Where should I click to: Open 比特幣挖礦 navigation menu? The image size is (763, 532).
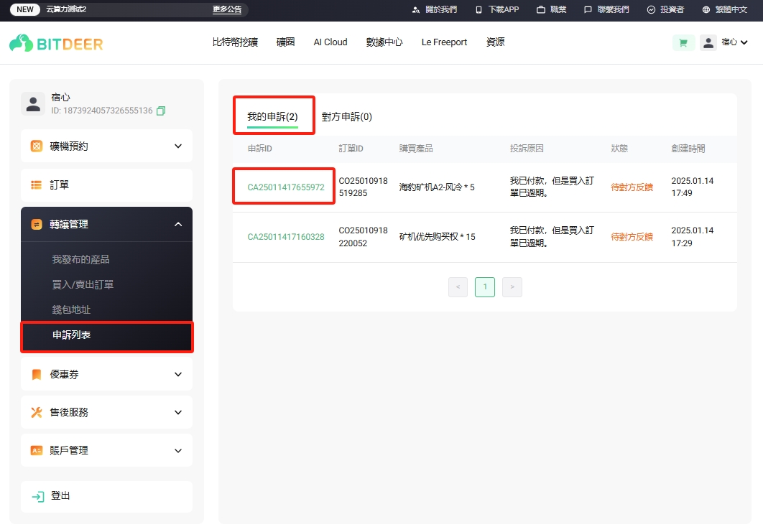click(235, 42)
